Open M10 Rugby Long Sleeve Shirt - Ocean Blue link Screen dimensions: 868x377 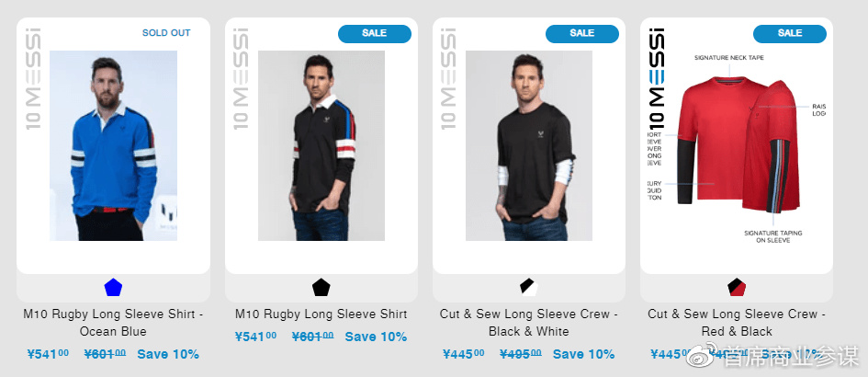[113, 323]
